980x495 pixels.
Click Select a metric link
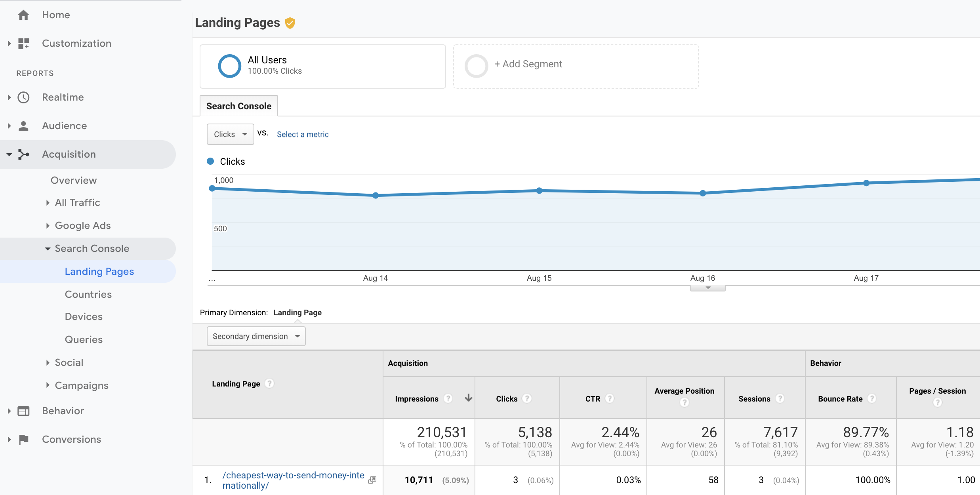coord(303,134)
